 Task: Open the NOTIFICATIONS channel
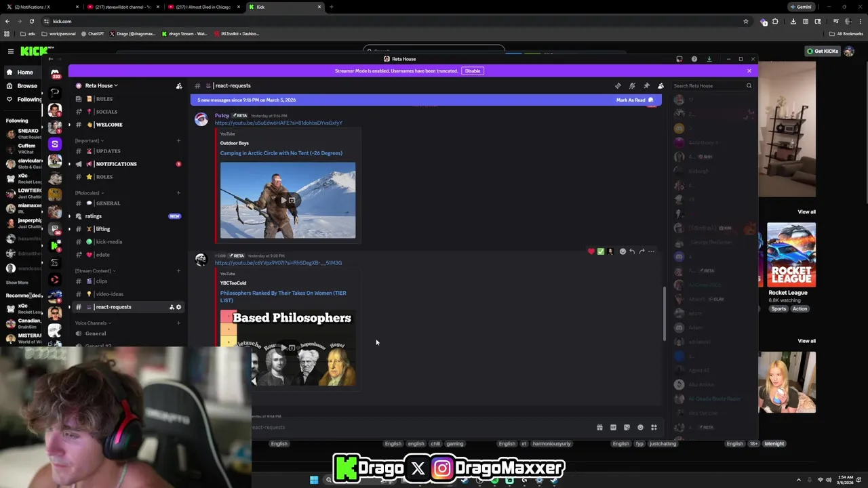[x=128, y=164]
